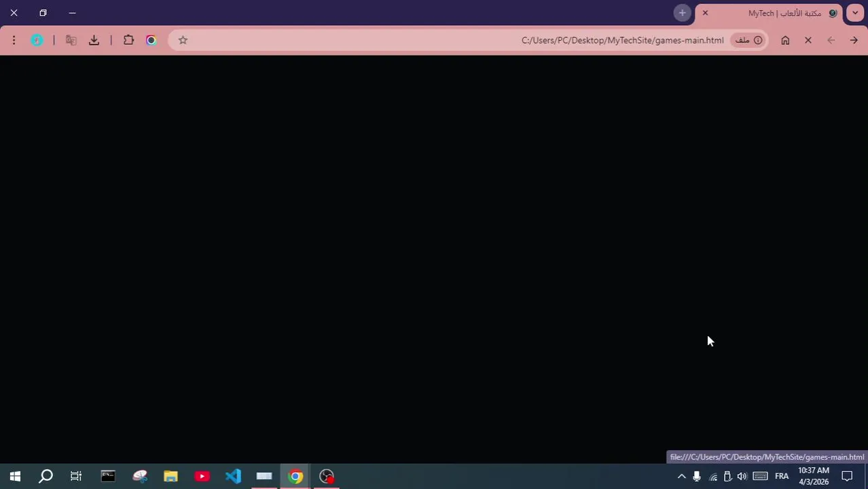Open a new tab with the plus button
868x489 pixels.
pos(682,13)
